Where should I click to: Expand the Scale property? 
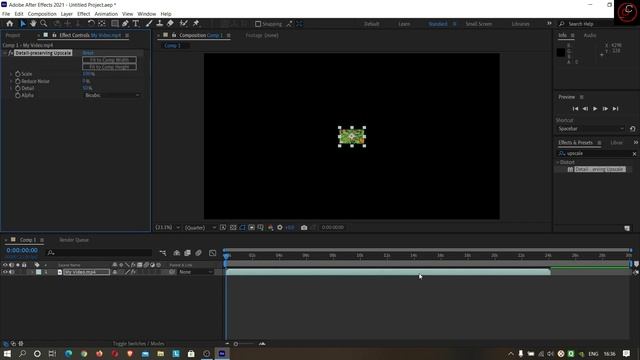[x=11, y=74]
